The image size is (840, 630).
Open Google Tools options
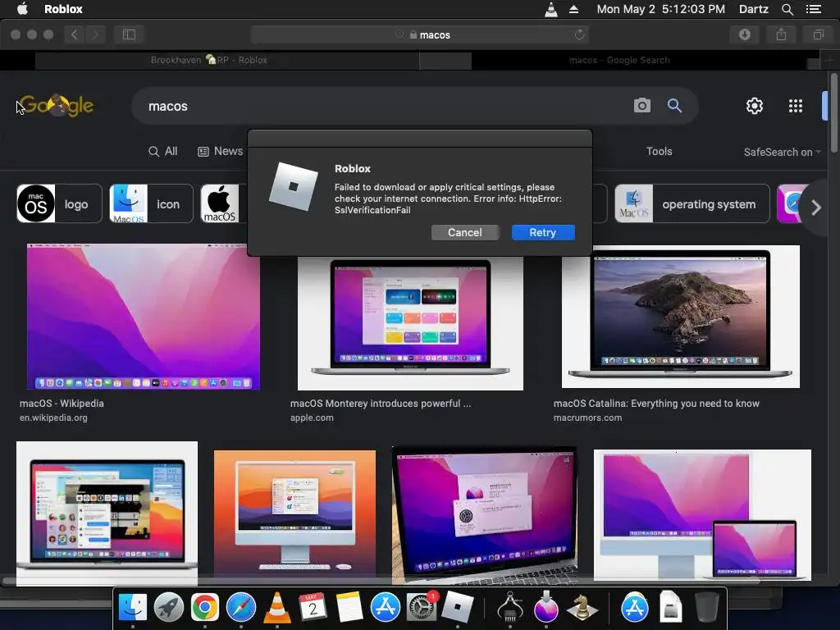[659, 151]
